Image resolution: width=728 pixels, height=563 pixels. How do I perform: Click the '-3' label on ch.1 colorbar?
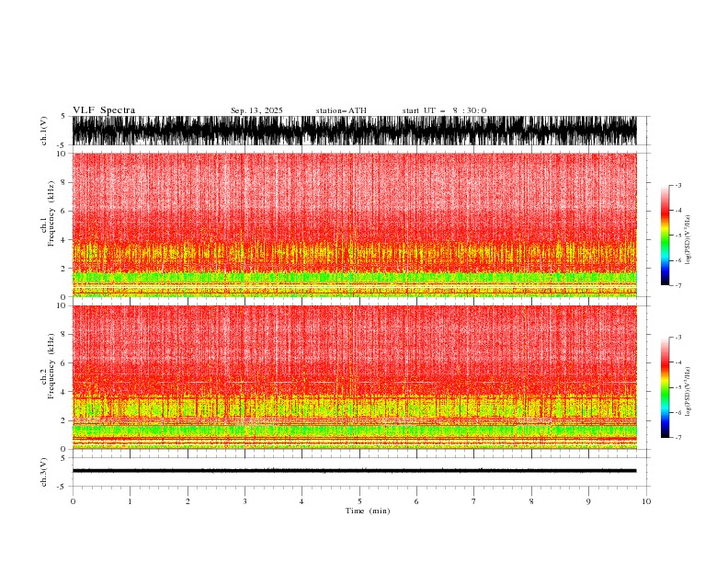[x=677, y=185]
